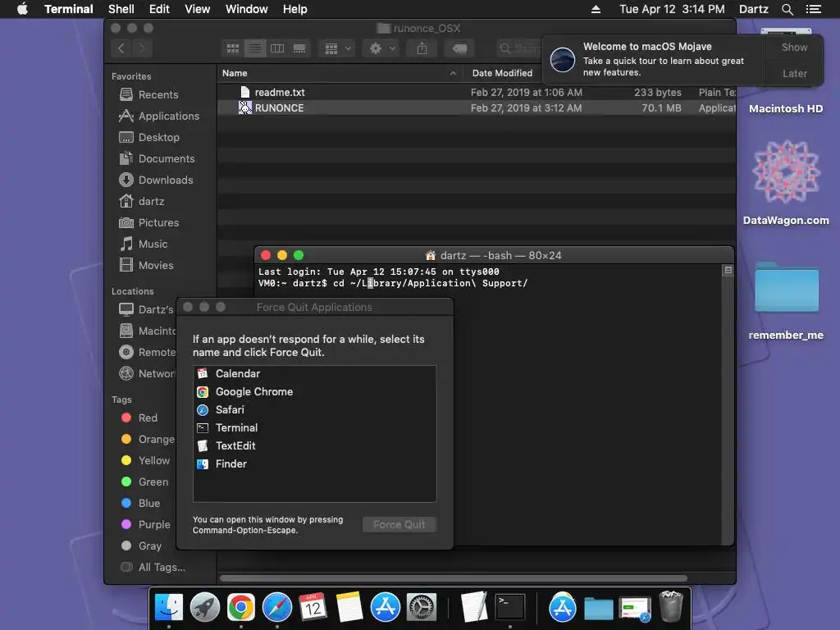Open Music in Finder sidebar
840x630 pixels.
(x=144, y=244)
